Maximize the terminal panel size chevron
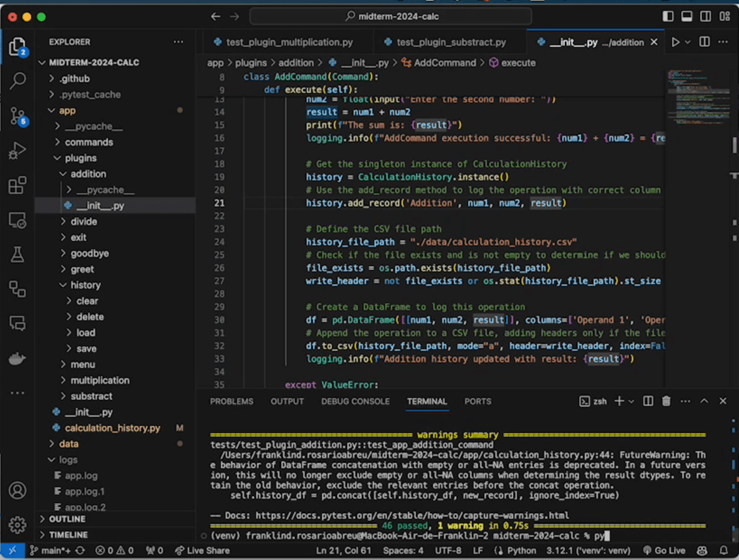Image resolution: width=739 pixels, height=560 pixels. pos(705,401)
